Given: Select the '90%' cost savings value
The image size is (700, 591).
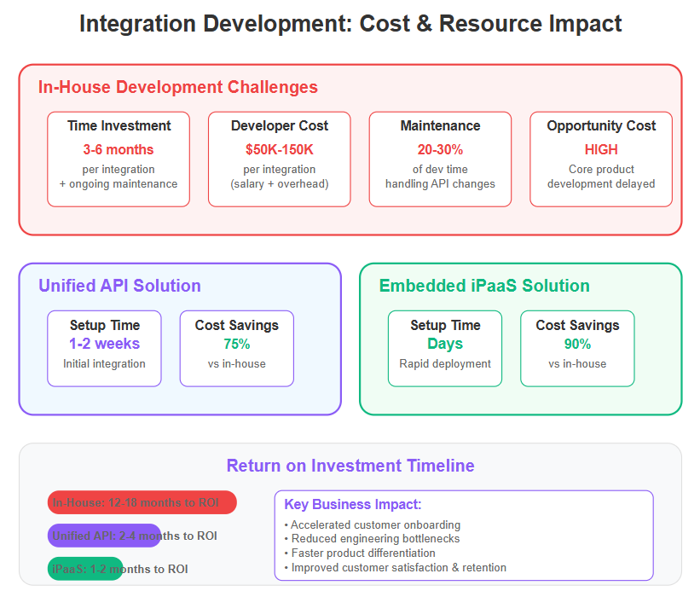Looking at the screenshot, I should (x=578, y=345).
